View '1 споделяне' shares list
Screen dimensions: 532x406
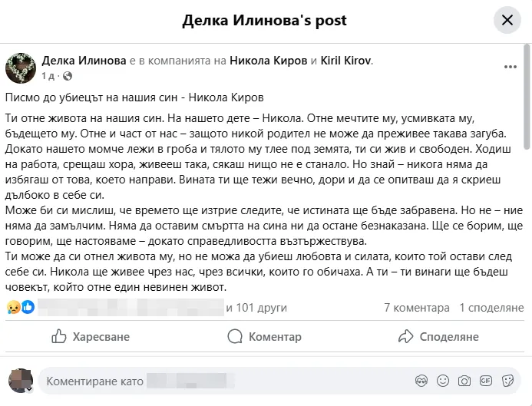[x=491, y=308]
